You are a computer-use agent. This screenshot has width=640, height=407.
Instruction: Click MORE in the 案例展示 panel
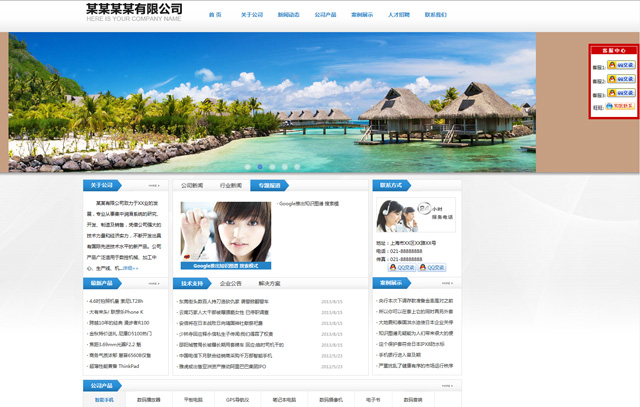[x=447, y=283]
